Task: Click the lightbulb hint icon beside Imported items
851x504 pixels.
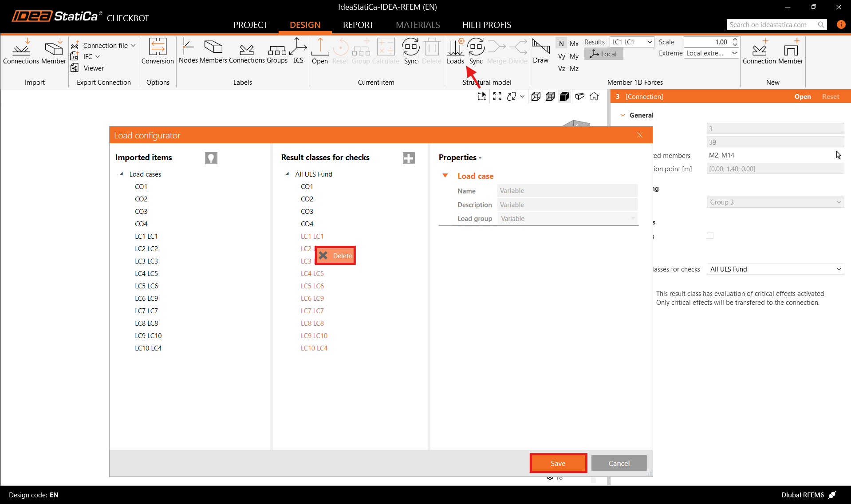Action: pos(211,158)
